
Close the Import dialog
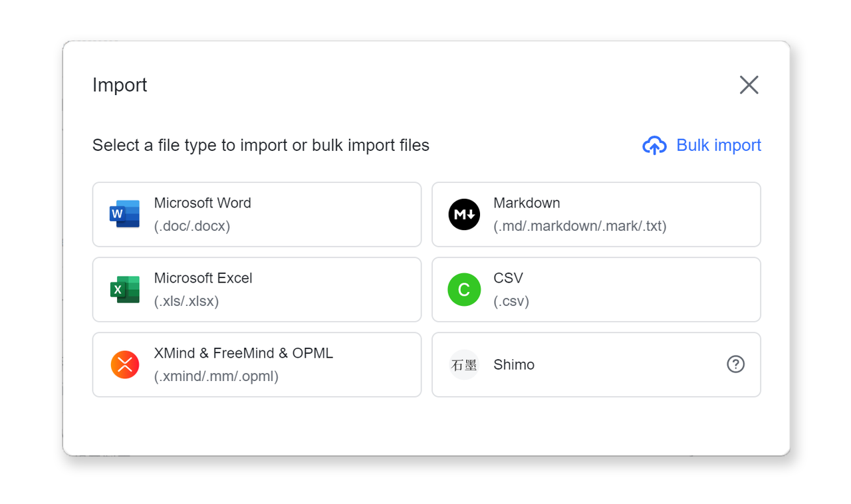coord(749,84)
